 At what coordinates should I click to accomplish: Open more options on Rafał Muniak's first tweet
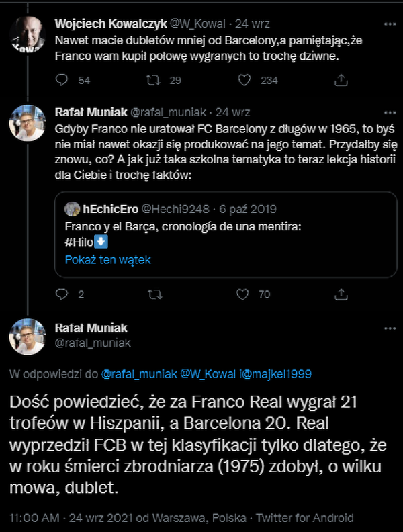pos(389,112)
